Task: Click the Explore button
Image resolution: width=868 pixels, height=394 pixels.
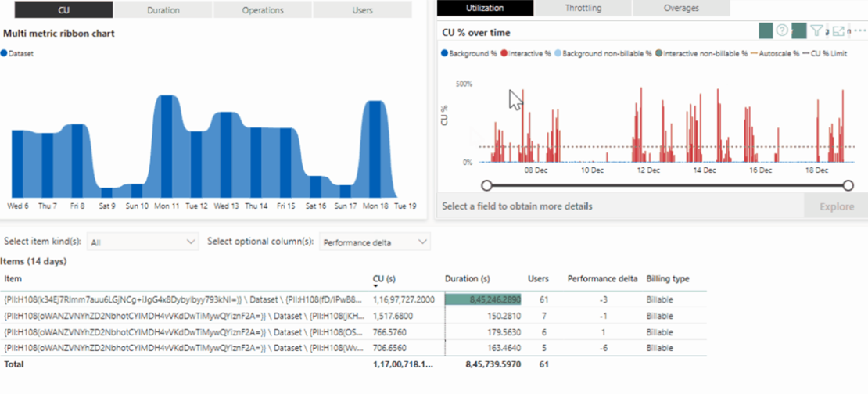Action: (x=836, y=206)
